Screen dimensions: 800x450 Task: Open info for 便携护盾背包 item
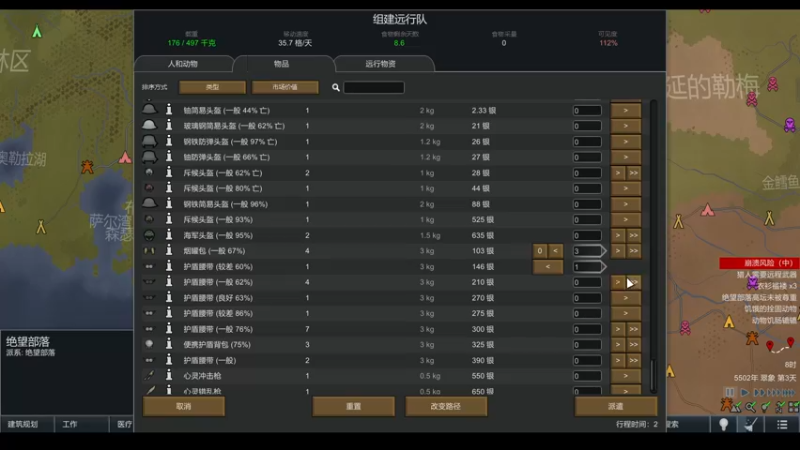pyautogui.click(x=169, y=344)
